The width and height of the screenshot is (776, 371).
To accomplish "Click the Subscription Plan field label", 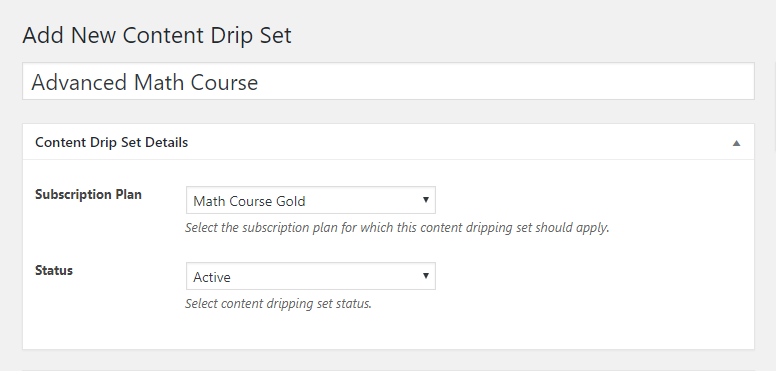I will click(x=88, y=194).
